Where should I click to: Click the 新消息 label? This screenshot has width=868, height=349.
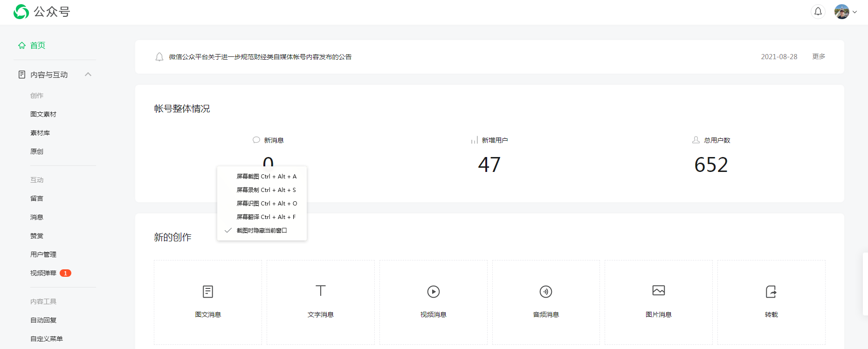pos(274,140)
